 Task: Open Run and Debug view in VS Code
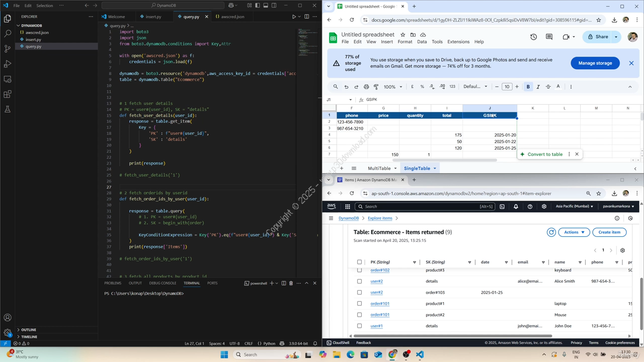[8, 64]
